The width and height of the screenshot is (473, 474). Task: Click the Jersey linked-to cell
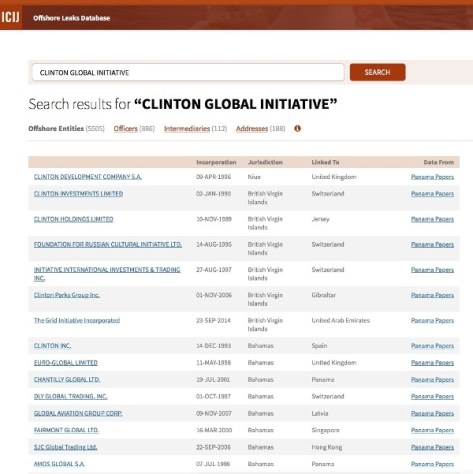320,219
